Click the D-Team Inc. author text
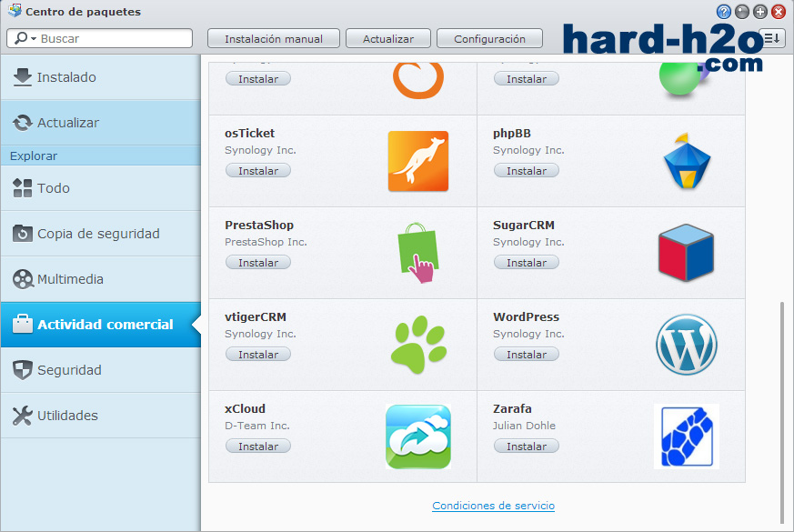The image size is (794, 532). (257, 426)
